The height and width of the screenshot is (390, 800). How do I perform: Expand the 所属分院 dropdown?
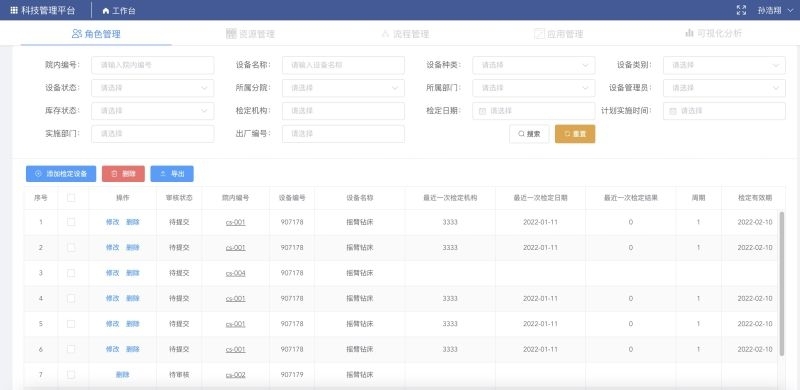(x=343, y=88)
